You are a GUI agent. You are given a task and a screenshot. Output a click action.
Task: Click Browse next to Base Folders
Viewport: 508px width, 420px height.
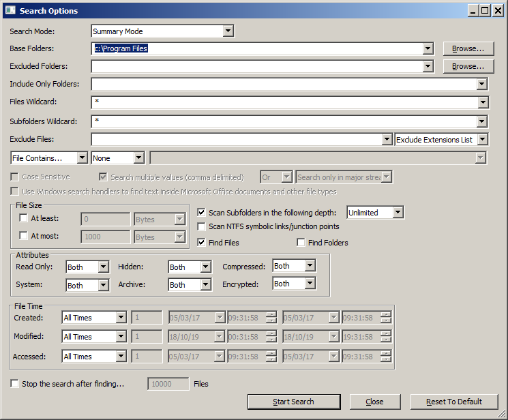[x=468, y=48]
